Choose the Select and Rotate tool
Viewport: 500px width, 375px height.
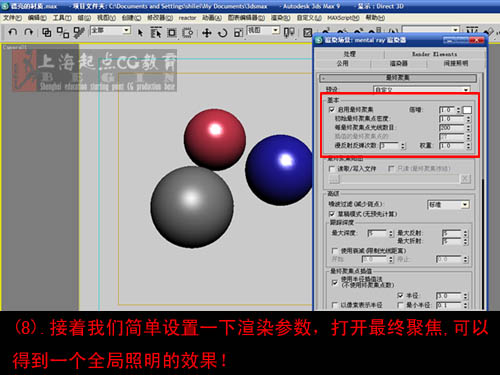point(223,33)
